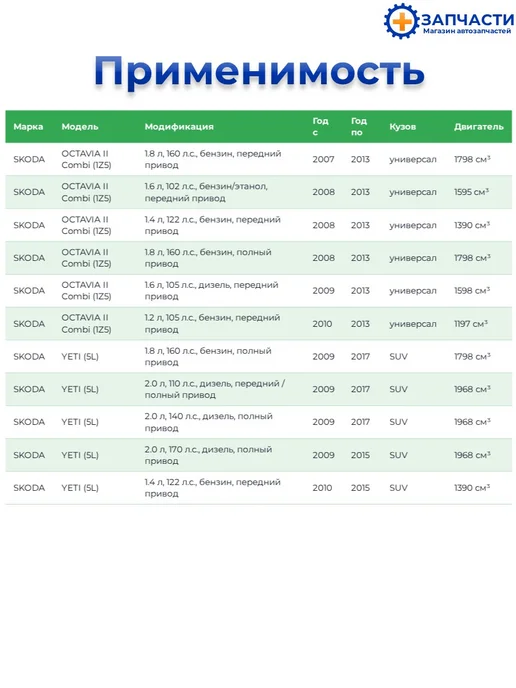Click the 1197 см³ engine cell
This screenshot has width=516, height=688.
click(471, 324)
